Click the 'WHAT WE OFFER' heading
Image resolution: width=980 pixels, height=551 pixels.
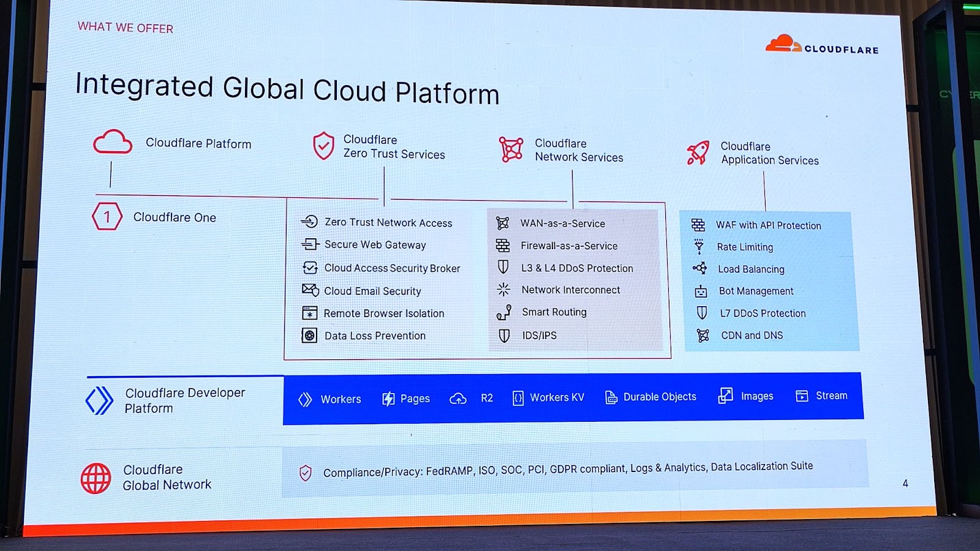click(x=126, y=28)
